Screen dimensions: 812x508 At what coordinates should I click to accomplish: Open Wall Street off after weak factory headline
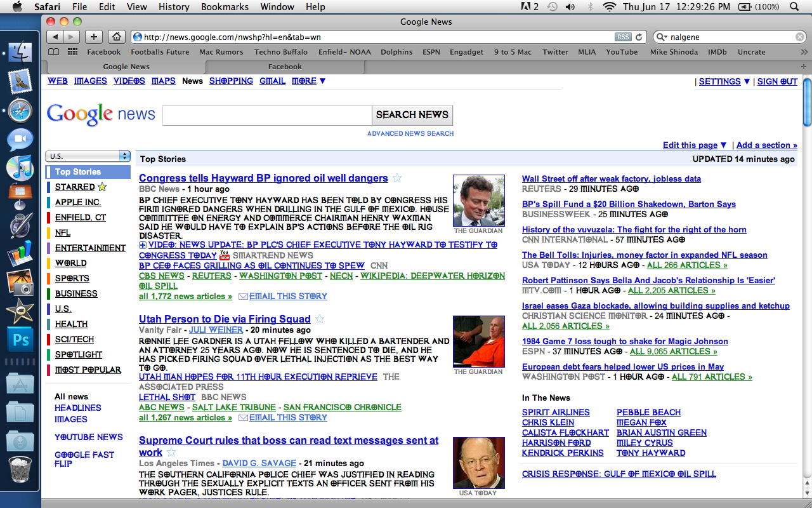point(612,178)
